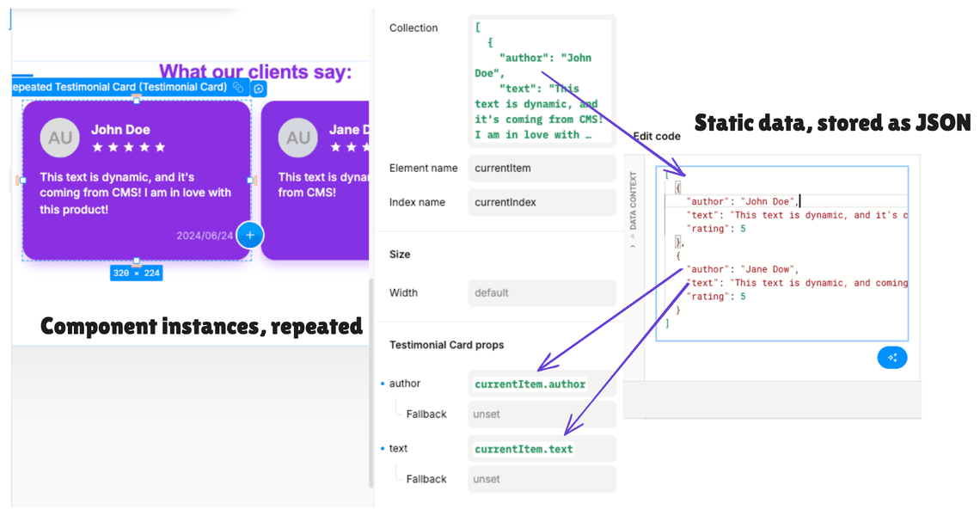
Task: Click the Element name field with currentItem
Action: point(542,169)
